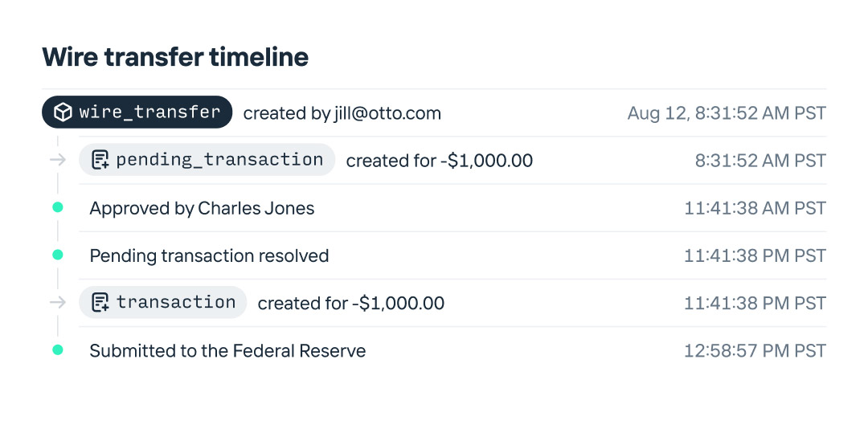
Task: Click the jill@otto.com creator text
Action: pos(387,113)
